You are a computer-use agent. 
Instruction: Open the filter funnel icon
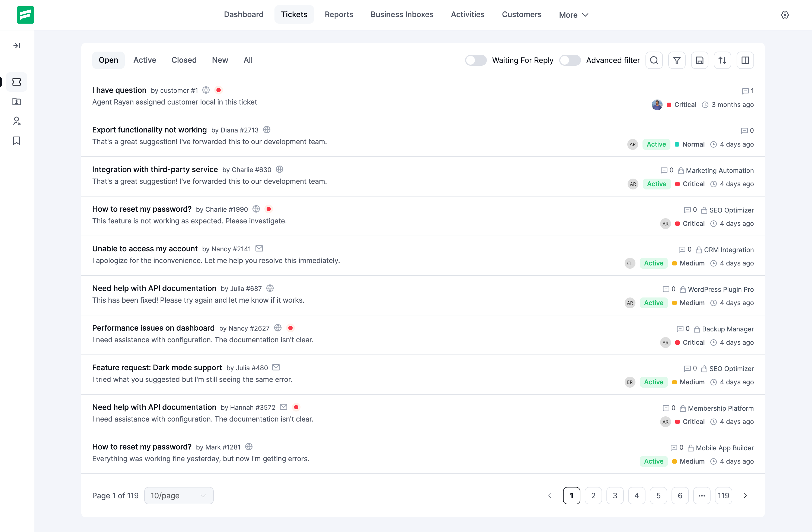(x=677, y=61)
